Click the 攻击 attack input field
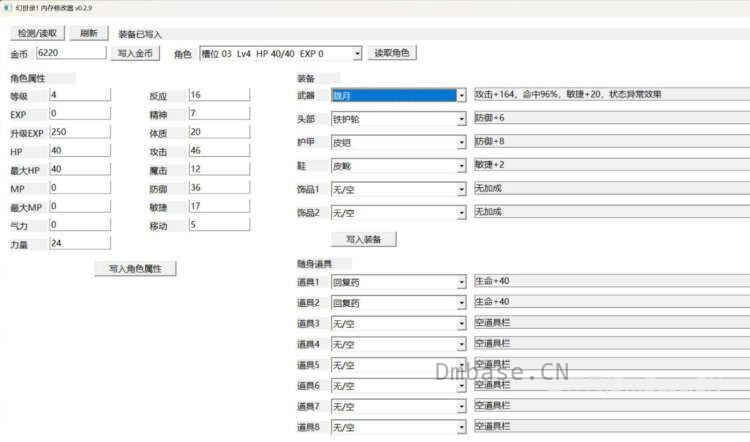Screen dimensions: 750x442 pyautogui.click(x=219, y=151)
